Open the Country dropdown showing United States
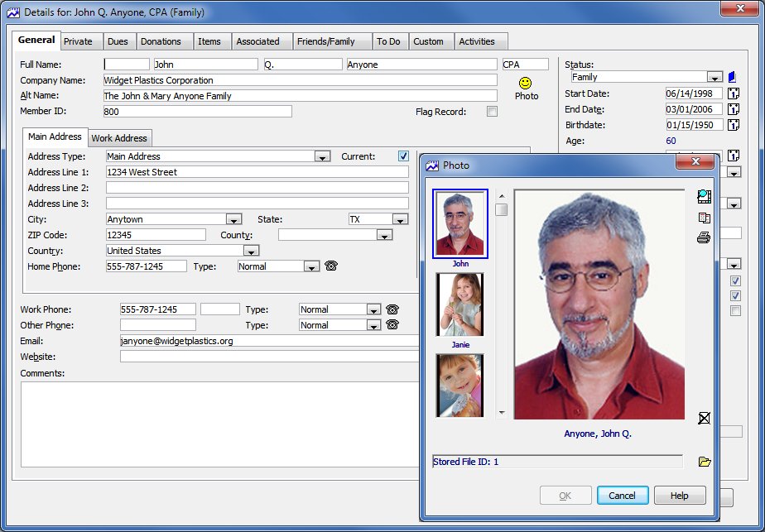This screenshot has height=532, width=765. click(x=251, y=252)
